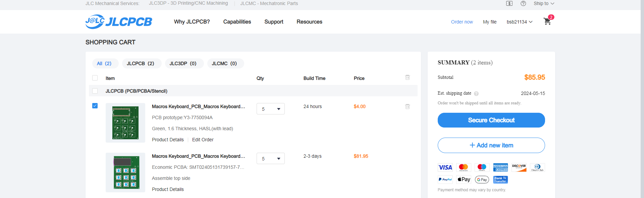Switch to the All (2) tab
This screenshot has height=198, width=644.
click(105, 63)
